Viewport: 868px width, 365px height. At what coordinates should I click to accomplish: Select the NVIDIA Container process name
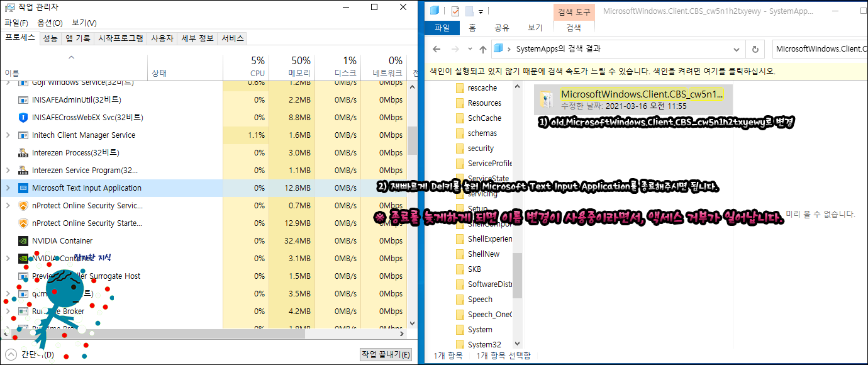click(62, 240)
